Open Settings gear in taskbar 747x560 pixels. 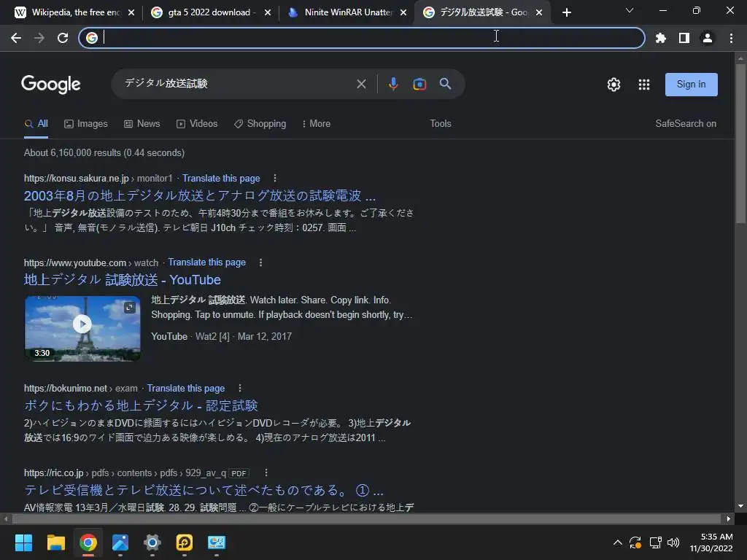coord(152,542)
